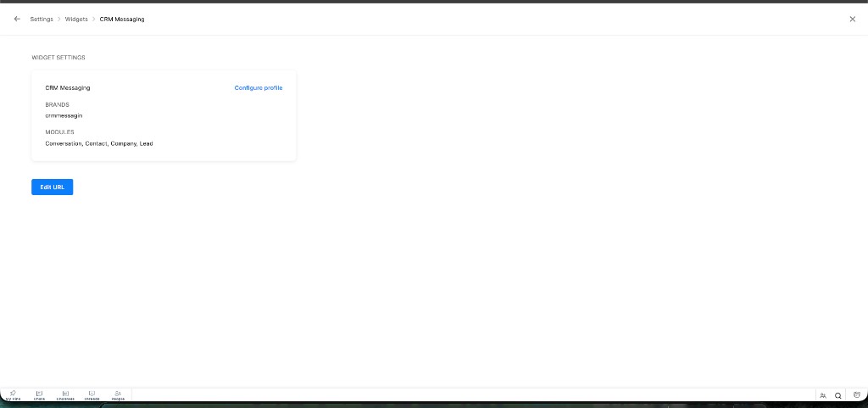Open Threads in bottom bar
The width and height of the screenshot is (868, 408).
click(x=92, y=394)
